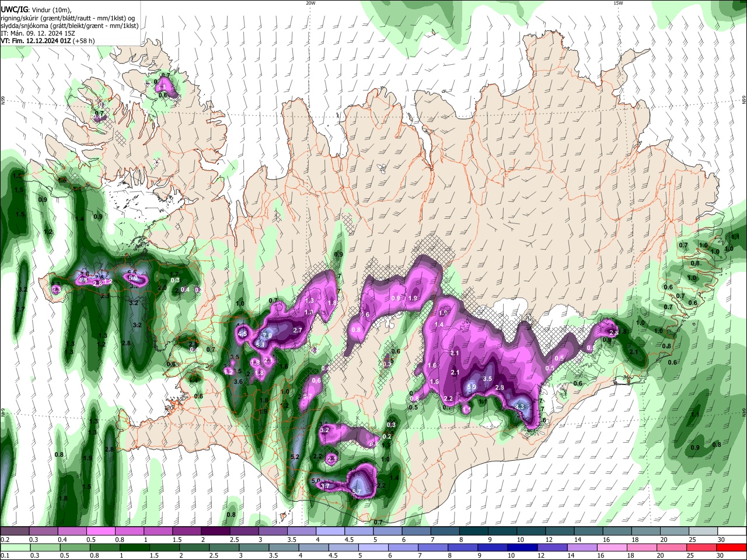Select dark navy swatch in bottom legend row
The height and width of the screenshot is (560, 747).
pyautogui.click(x=522, y=547)
